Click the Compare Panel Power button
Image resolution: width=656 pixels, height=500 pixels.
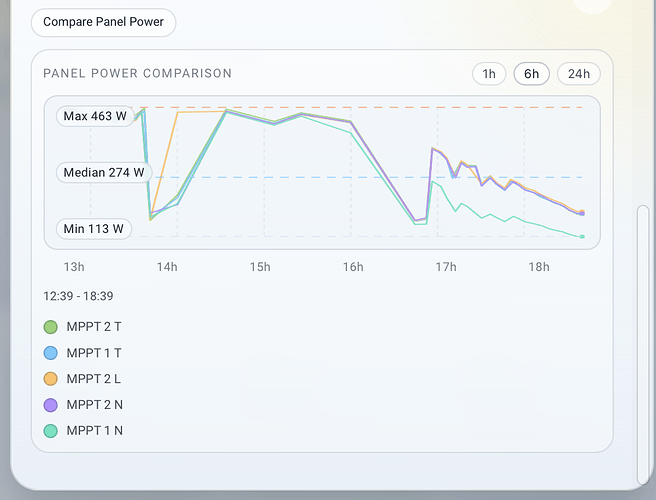(x=103, y=22)
